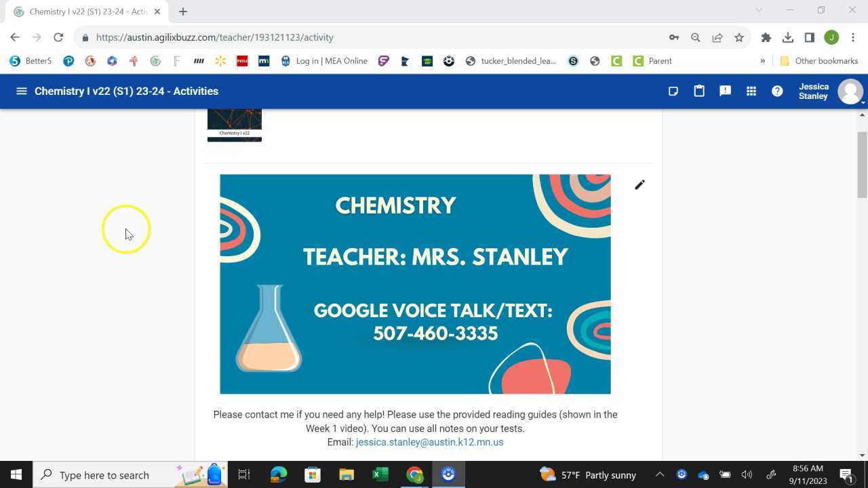Image resolution: width=868 pixels, height=488 pixels.
Task: Click the page vertical scrollbar
Action: [863, 163]
